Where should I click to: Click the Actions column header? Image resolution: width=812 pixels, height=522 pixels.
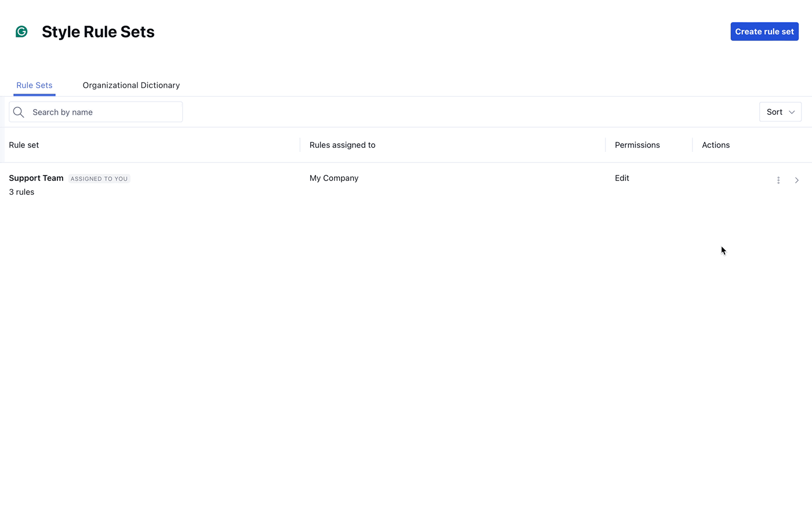point(715,145)
